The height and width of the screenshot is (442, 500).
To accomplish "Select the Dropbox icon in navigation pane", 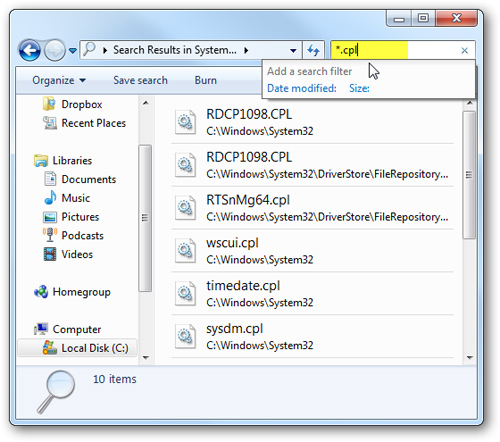I will [49, 104].
